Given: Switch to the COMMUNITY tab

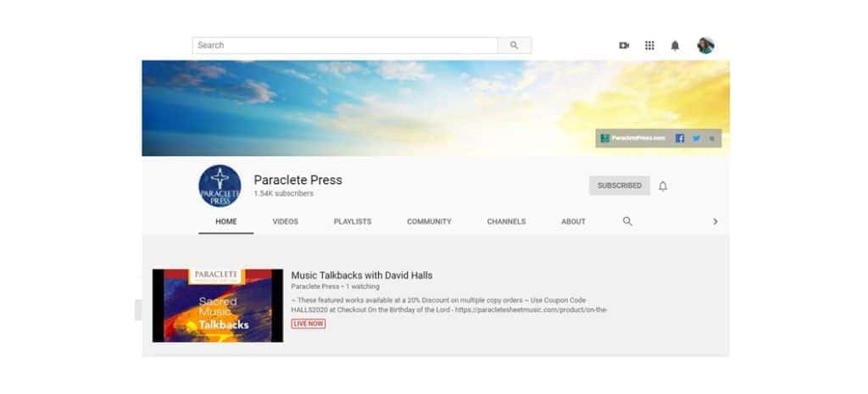Looking at the screenshot, I should tap(429, 221).
